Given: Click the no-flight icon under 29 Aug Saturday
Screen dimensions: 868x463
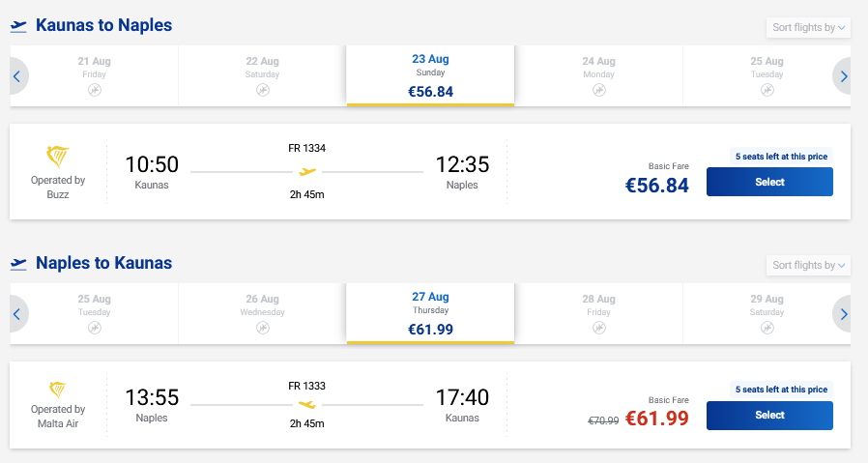Looking at the screenshot, I should (767, 328).
